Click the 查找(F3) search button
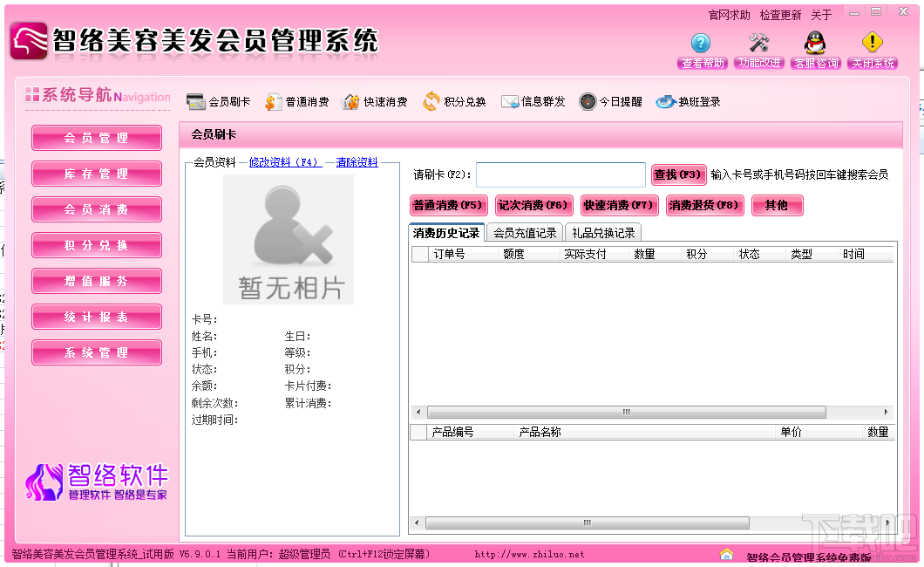 coord(678,174)
